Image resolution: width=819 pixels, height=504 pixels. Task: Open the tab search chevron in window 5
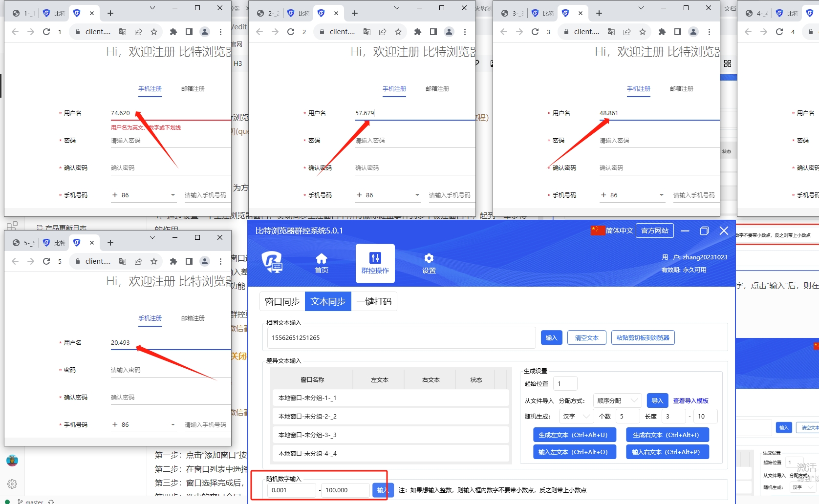click(152, 237)
